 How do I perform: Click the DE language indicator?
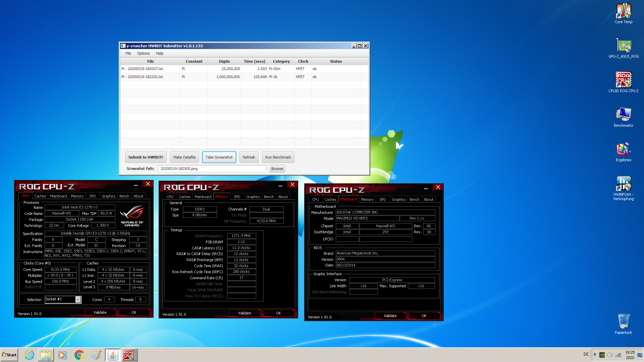[586, 355]
